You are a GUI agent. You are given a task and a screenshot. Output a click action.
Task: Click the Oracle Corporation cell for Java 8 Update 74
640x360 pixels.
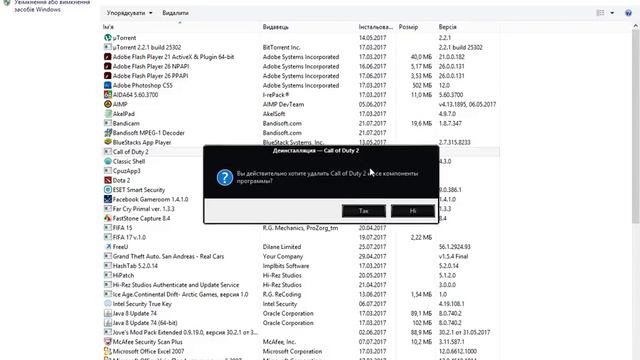288,313
